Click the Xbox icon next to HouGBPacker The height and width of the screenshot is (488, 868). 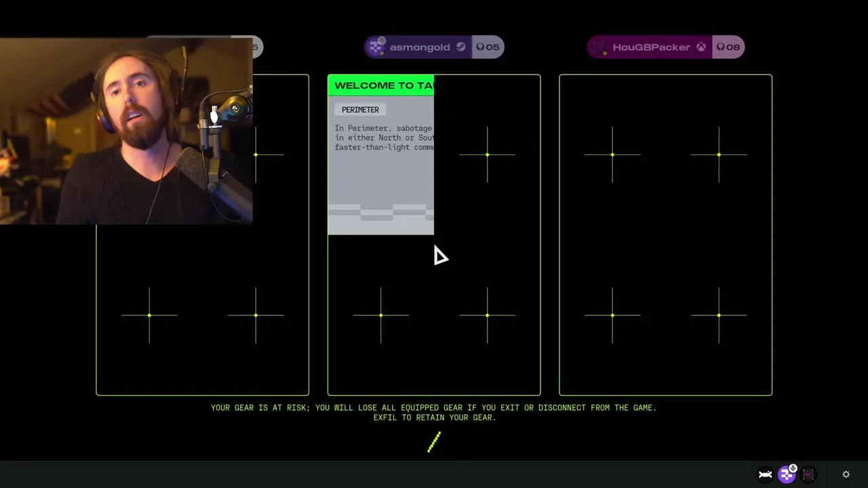click(x=701, y=47)
